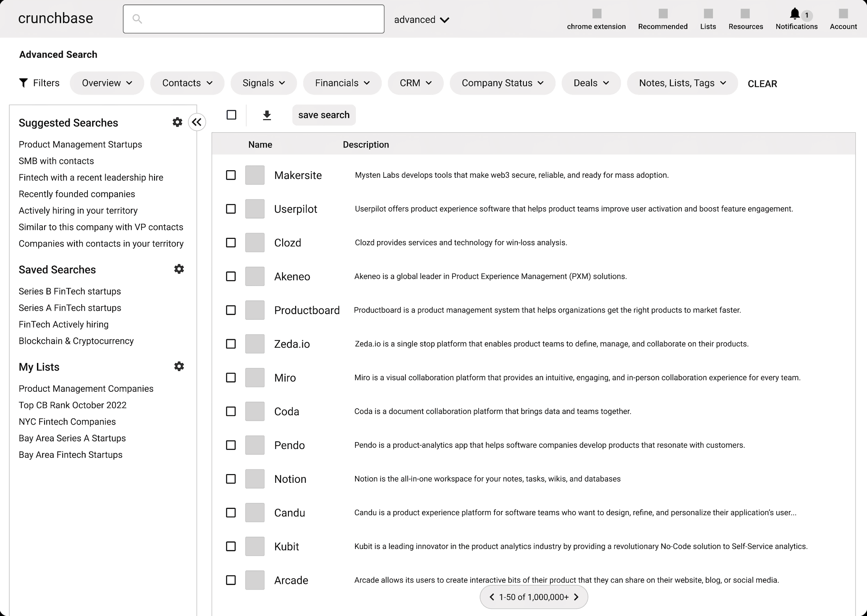Click the Filters funnel icon

coord(24,83)
